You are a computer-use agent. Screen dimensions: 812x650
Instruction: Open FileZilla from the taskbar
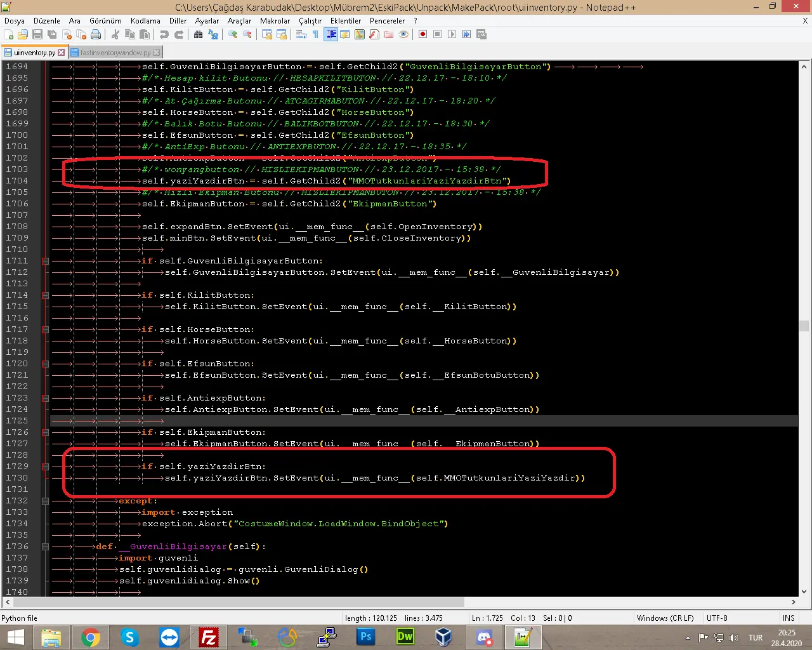tap(208, 637)
